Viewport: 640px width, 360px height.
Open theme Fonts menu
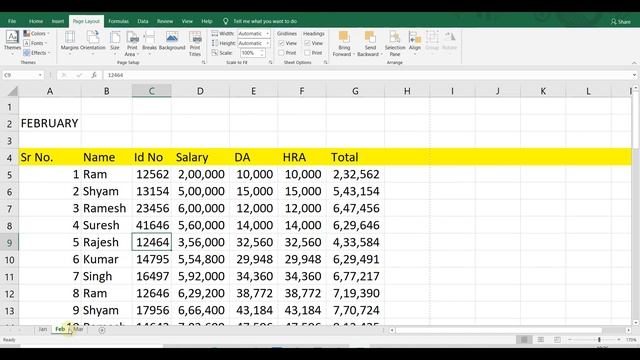click(x=36, y=43)
